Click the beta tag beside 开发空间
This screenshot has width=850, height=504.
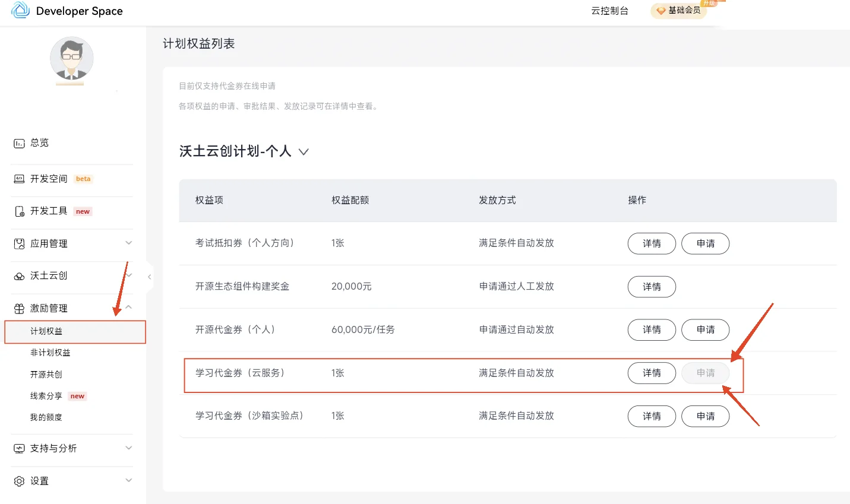tap(83, 179)
